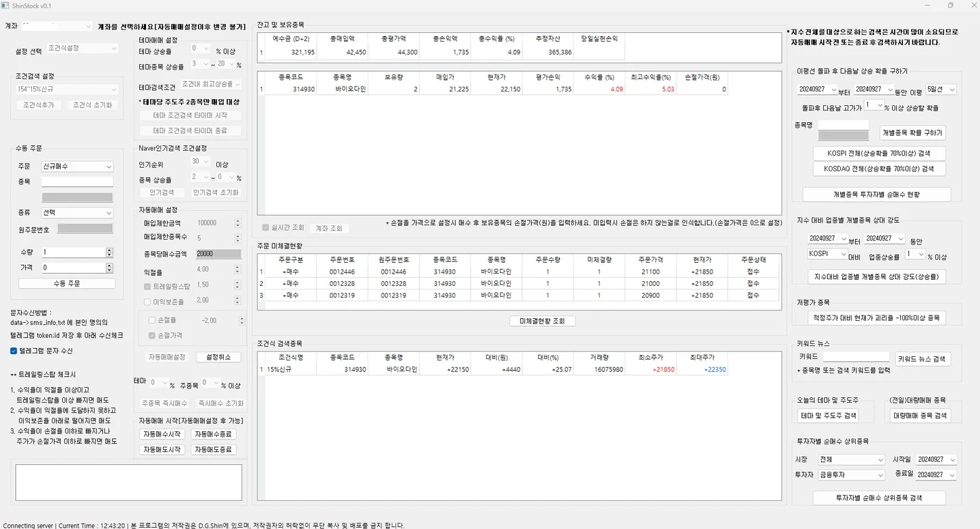
Task: Select order row with 주문번호 0012328
Action: tap(518, 283)
